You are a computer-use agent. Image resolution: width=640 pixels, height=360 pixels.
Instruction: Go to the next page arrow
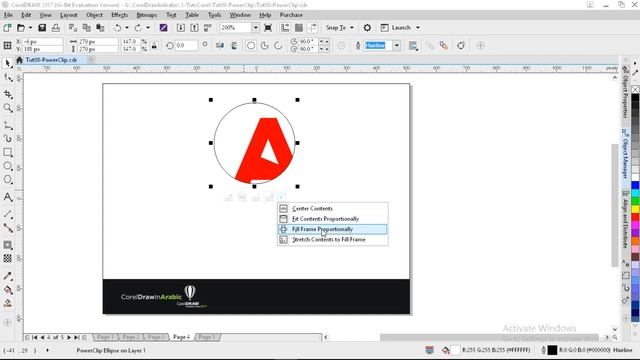click(x=69, y=338)
